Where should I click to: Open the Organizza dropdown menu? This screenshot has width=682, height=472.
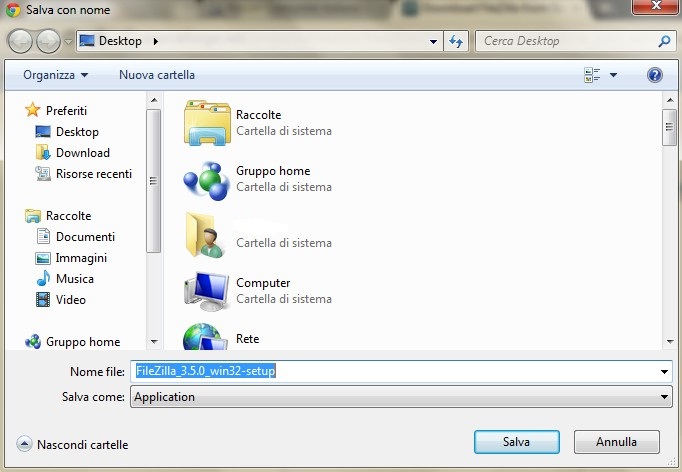click(x=56, y=75)
